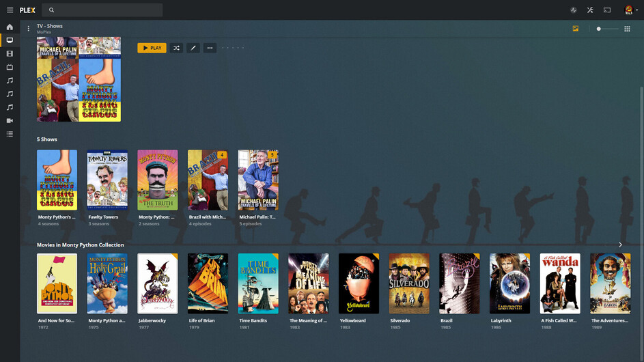The height and width of the screenshot is (362, 644).
Task: Open the second music library icon
Action: coord(10,94)
